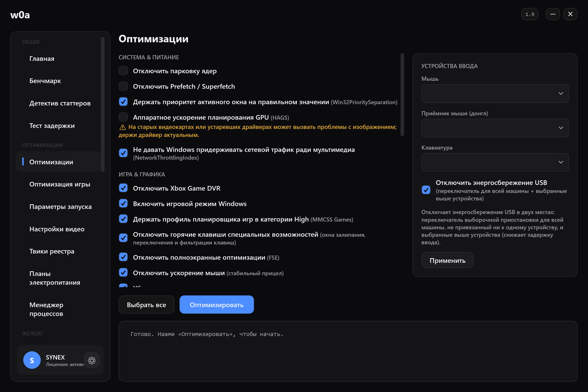Select Оптимизации sidebar item
Viewport: 588px width, 392px height.
(58, 162)
